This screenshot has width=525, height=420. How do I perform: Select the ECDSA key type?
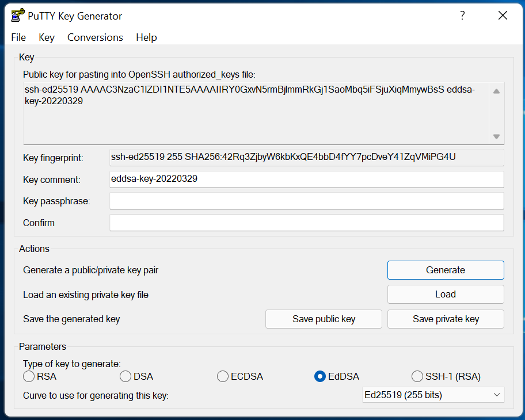222,376
